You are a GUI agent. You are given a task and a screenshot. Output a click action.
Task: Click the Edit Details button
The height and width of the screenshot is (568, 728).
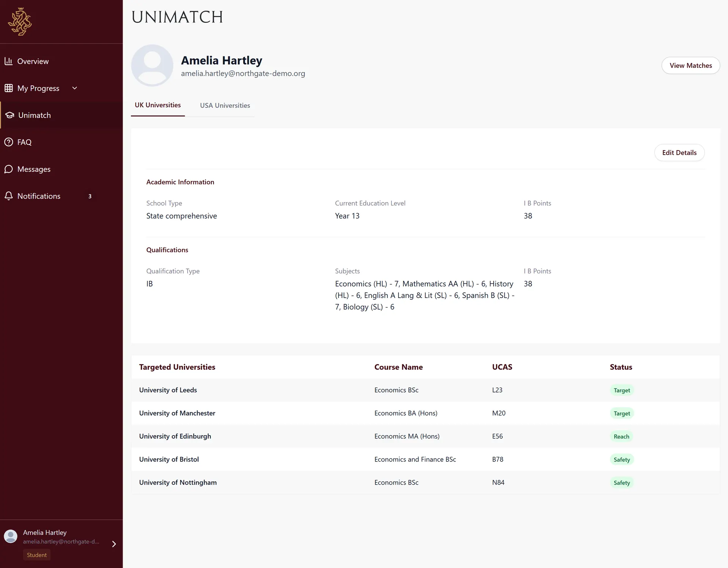[679, 152]
